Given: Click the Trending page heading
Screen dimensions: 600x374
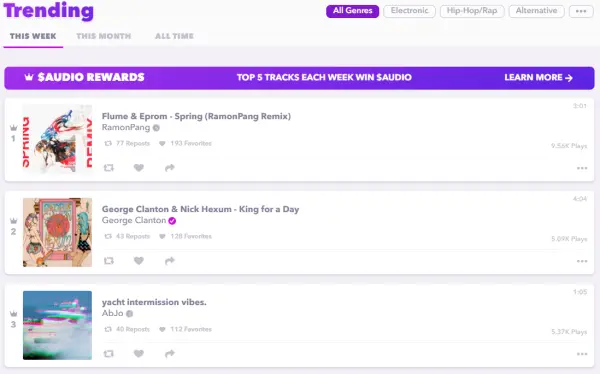Looking at the screenshot, I should coord(49,11).
